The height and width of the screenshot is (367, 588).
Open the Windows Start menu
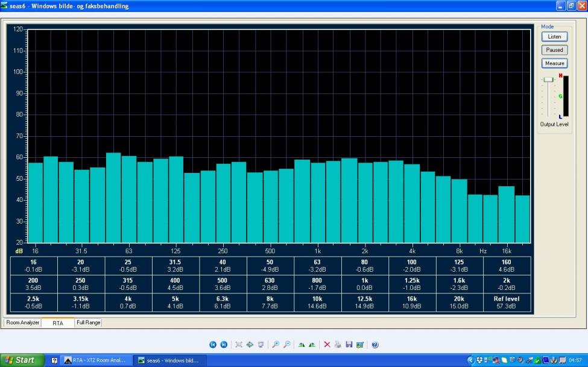(x=22, y=360)
